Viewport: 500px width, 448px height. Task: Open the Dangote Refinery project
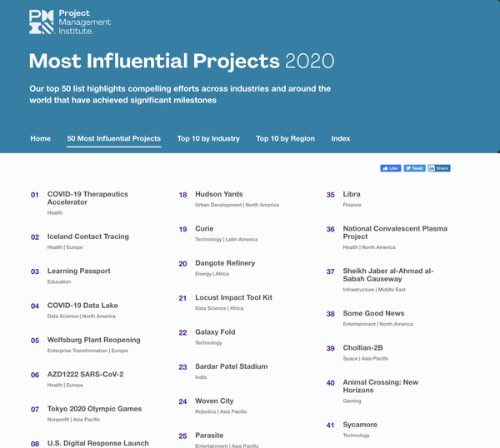(225, 263)
